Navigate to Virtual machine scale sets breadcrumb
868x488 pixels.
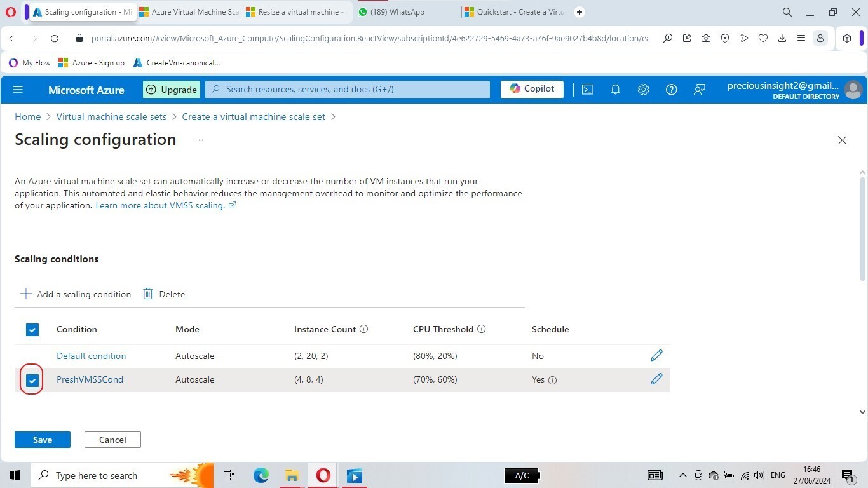[112, 117]
